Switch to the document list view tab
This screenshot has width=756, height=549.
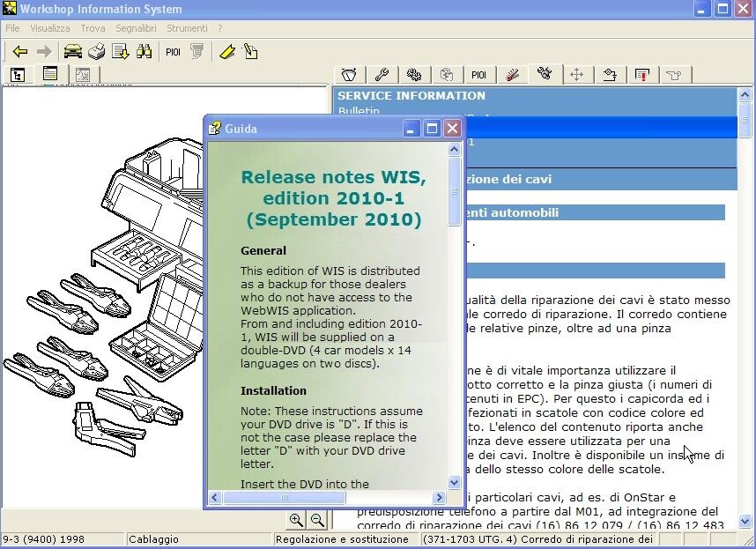pyautogui.click(x=50, y=74)
